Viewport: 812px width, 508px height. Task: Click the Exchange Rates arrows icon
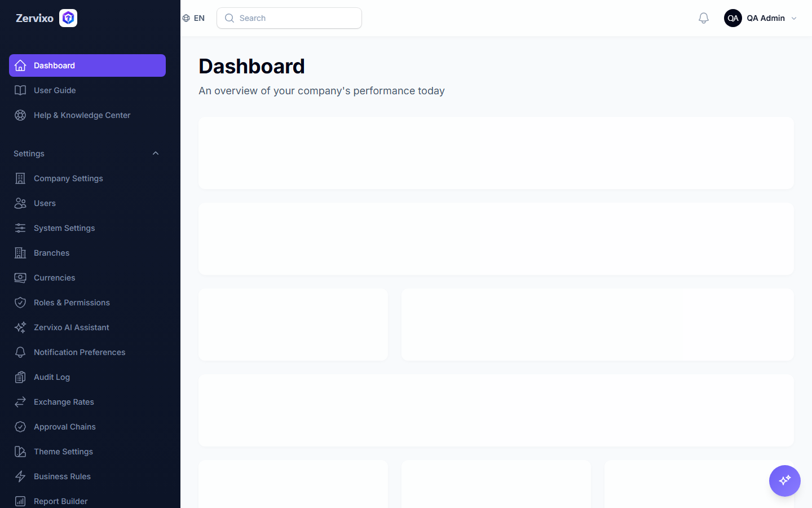(20, 402)
